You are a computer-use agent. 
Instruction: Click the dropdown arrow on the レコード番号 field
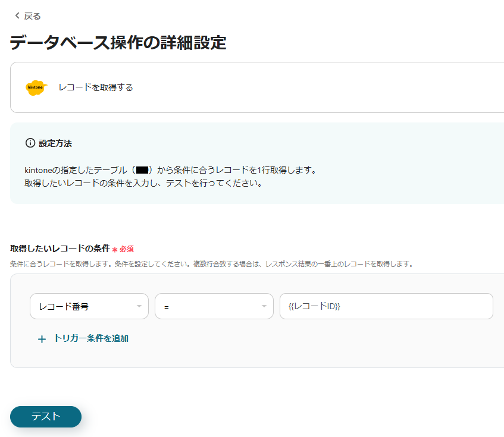[140, 306]
